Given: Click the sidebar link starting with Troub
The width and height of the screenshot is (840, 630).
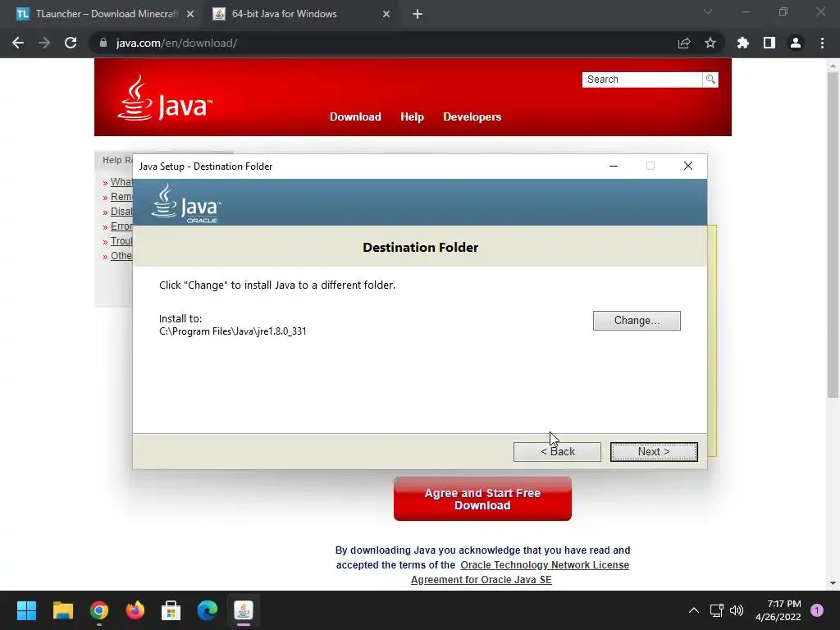Looking at the screenshot, I should pos(121,241).
